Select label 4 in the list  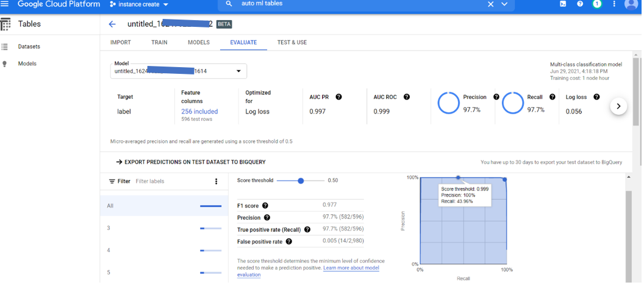pyautogui.click(x=164, y=250)
